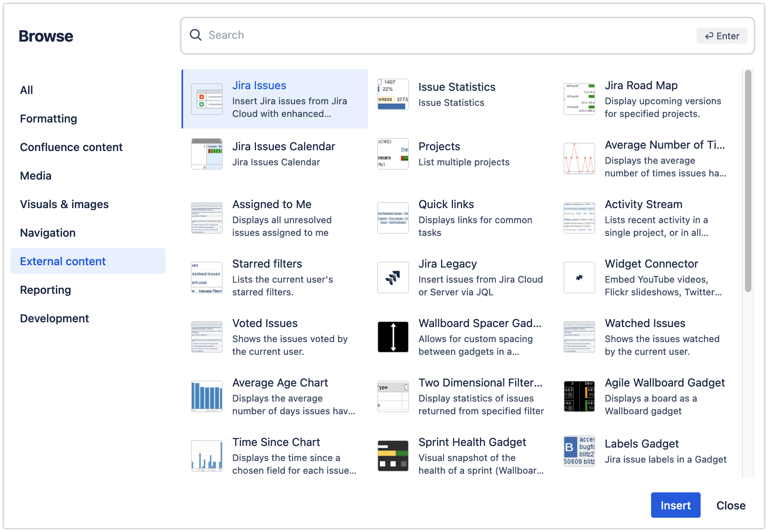Select the Agile Wallboard Gadget icon
Screen dimensions: 768x532
pyautogui.click(x=579, y=396)
